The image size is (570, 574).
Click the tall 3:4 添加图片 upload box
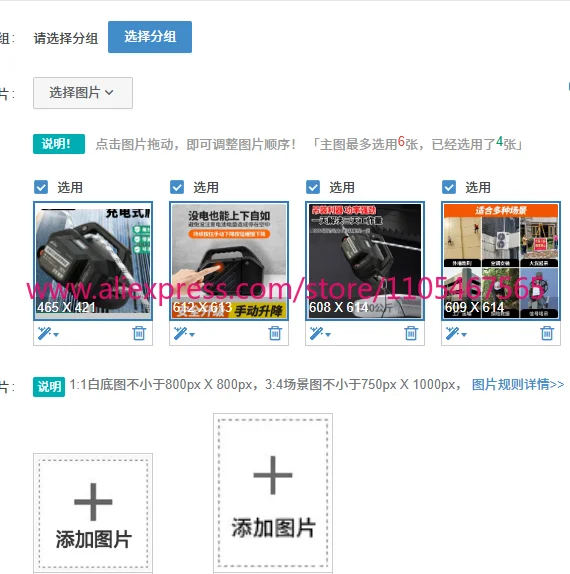point(273,493)
